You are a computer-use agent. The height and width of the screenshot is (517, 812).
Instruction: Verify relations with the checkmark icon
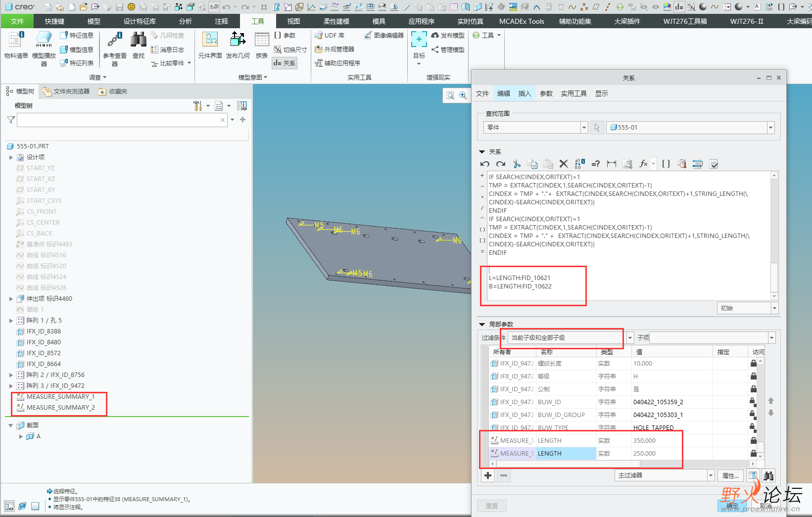tap(714, 164)
